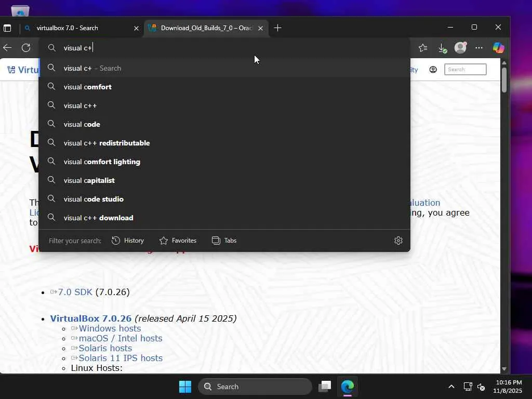The height and width of the screenshot is (399, 532).
Task: Select the 'visual code' suggestion
Action: click(x=224, y=124)
